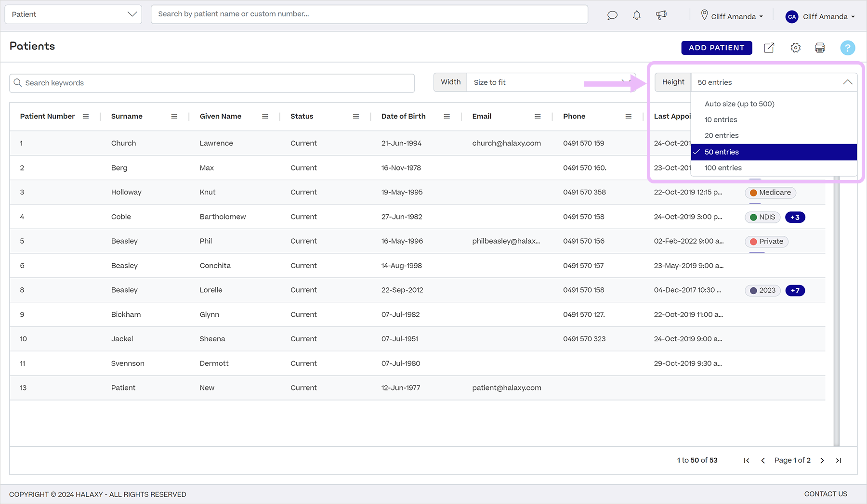
Task: Sort by Date of Birth header
Action: [x=404, y=116]
